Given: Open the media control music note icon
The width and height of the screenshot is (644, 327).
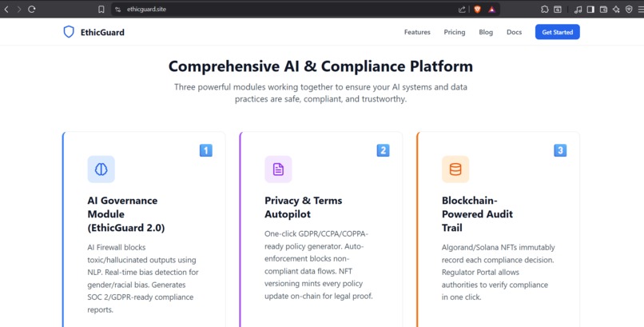Looking at the screenshot, I should point(578,9).
